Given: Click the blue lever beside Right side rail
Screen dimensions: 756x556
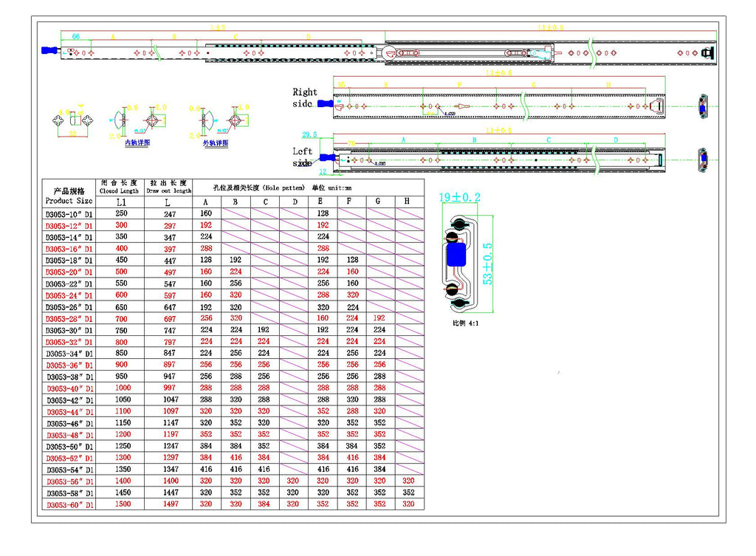Looking at the screenshot, I should point(325,104).
